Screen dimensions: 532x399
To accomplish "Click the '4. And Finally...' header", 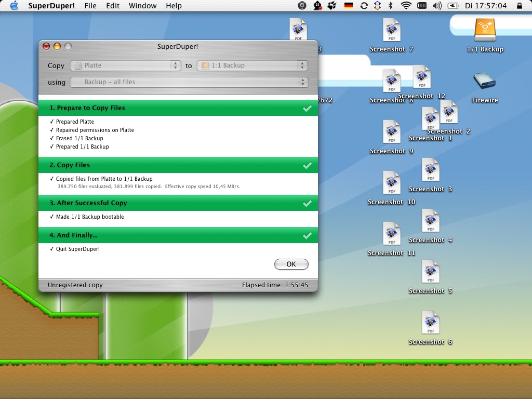I will 178,235.
